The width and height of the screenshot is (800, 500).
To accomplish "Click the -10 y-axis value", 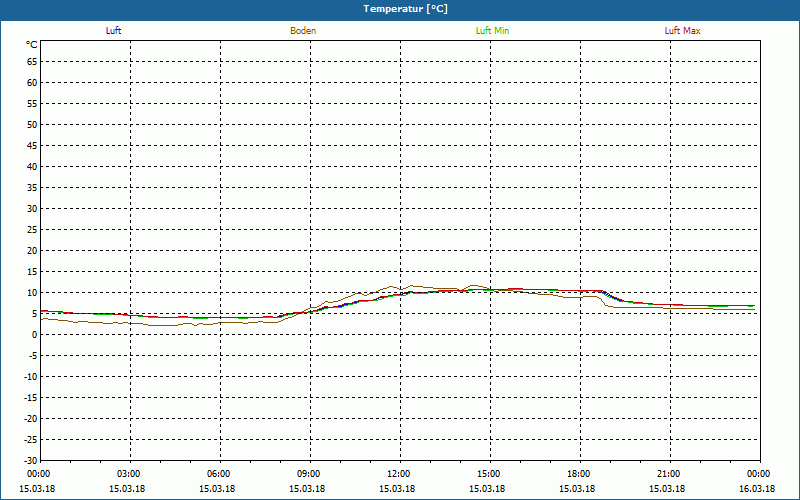I will (31, 377).
